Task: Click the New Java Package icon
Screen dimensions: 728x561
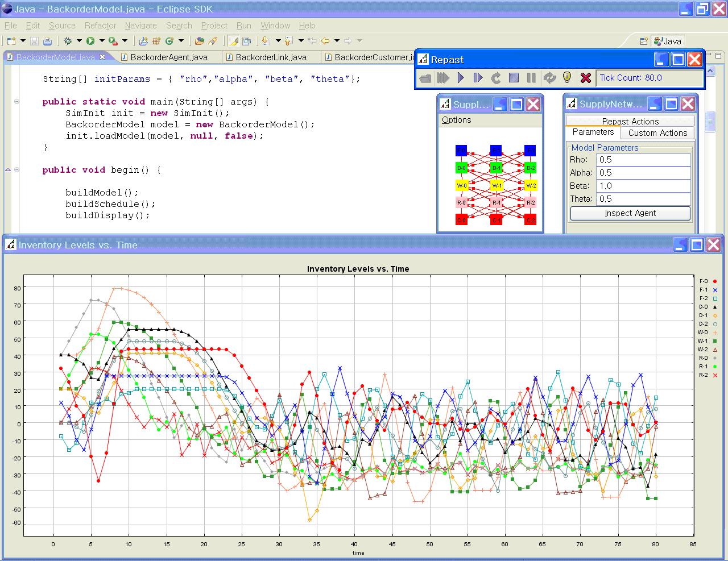Action: (x=156, y=41)
